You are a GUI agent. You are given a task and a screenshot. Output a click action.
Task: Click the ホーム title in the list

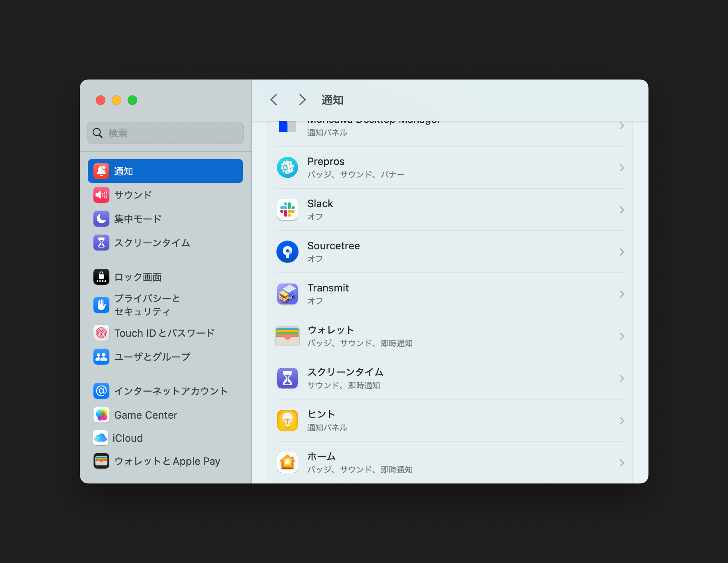322,456
